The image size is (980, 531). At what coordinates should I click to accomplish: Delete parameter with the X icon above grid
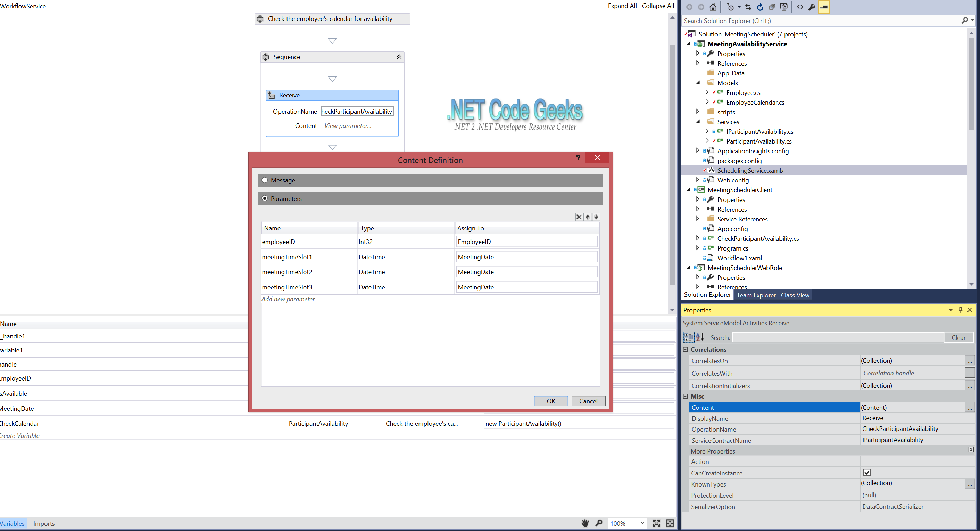pos(579,217)
